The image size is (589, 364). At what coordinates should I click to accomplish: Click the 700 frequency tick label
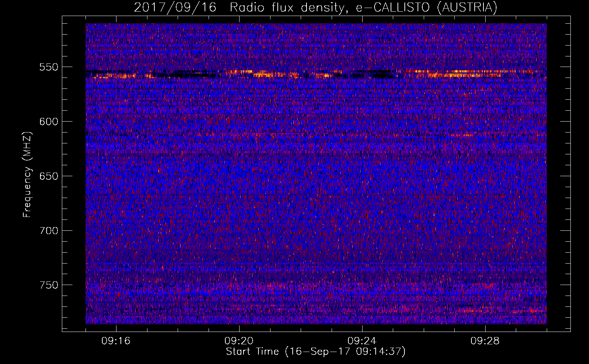(49, 231)
